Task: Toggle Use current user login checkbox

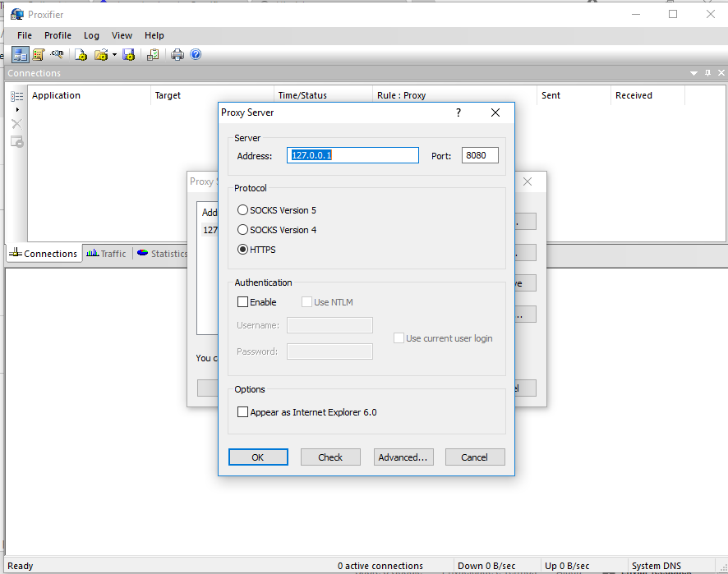Action: tap(399, 338)
